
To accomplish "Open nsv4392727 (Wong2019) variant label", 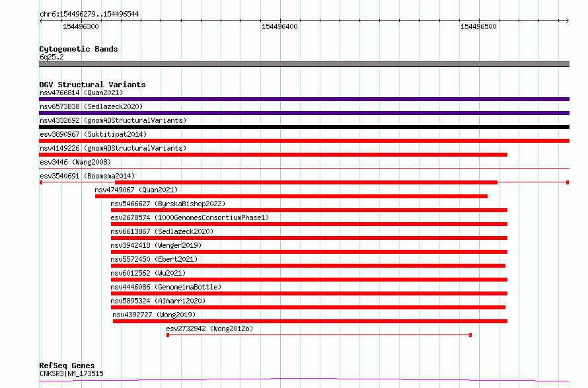I will 154,315.
